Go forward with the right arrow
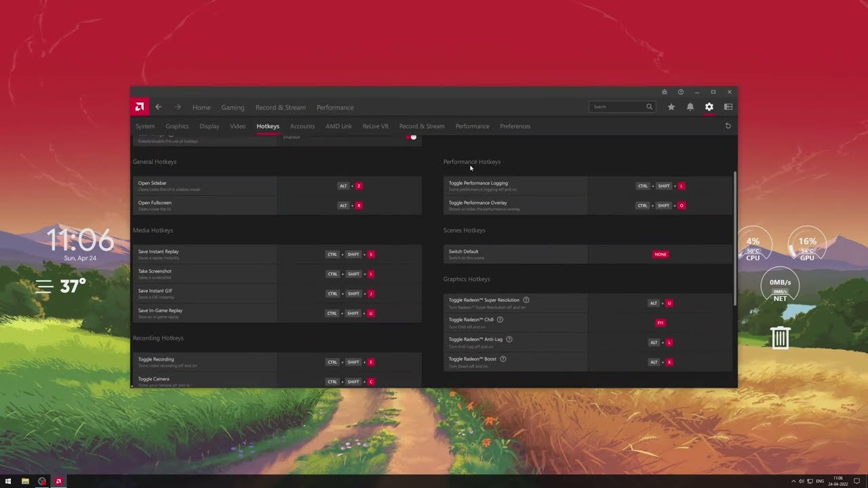Image resolution: width=868 pixels, height=488 pixels. tap(178, 107)
